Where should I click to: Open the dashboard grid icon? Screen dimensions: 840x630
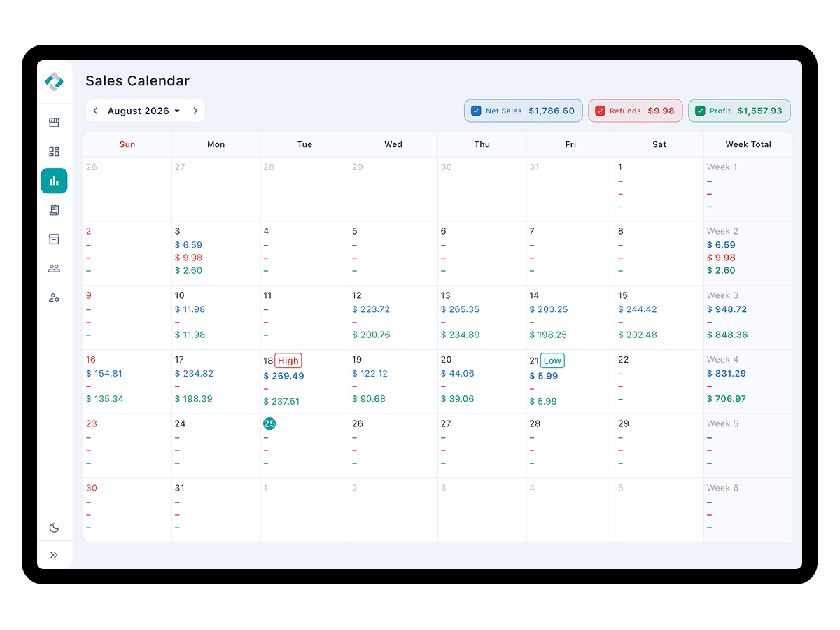click(x=54, y=151)
